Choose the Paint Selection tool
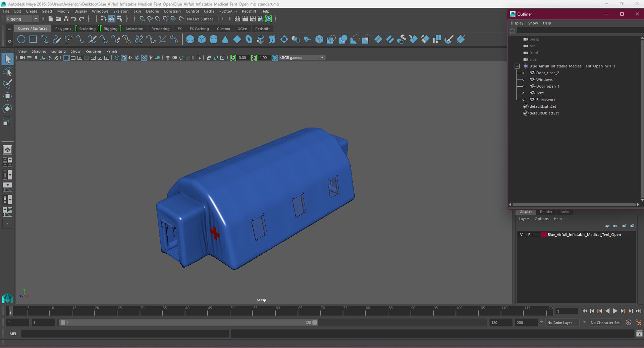644x348 pixels. point(7,84)
